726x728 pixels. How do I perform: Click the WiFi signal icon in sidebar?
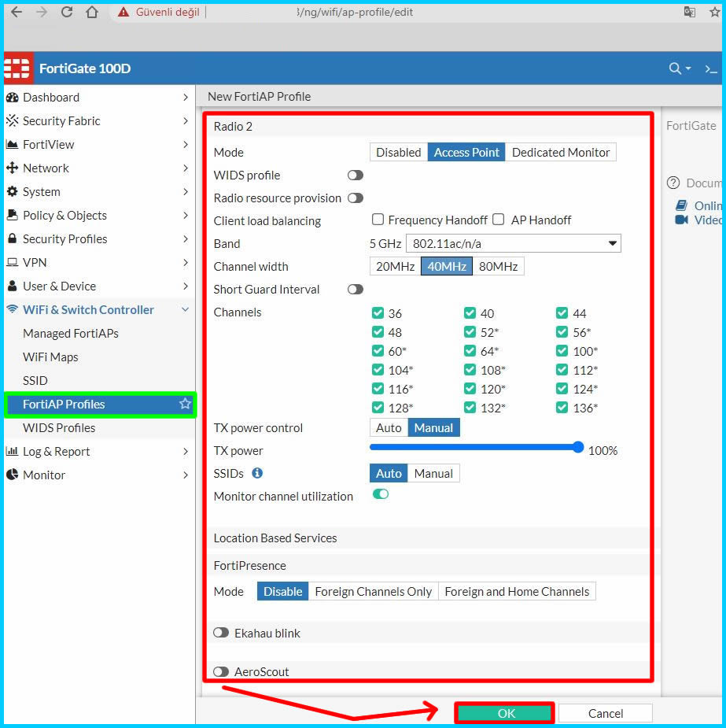12,309
